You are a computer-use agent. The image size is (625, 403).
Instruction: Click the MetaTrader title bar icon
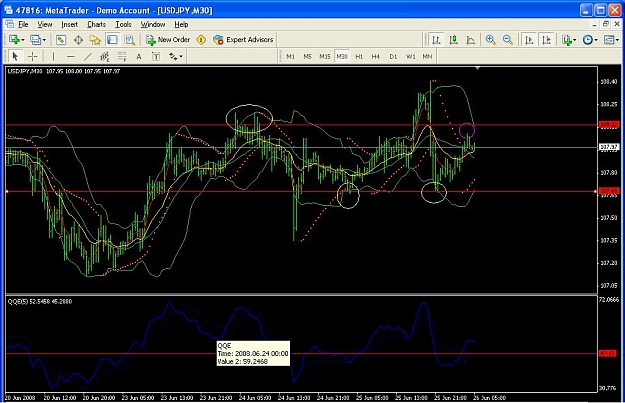[8, 10]
